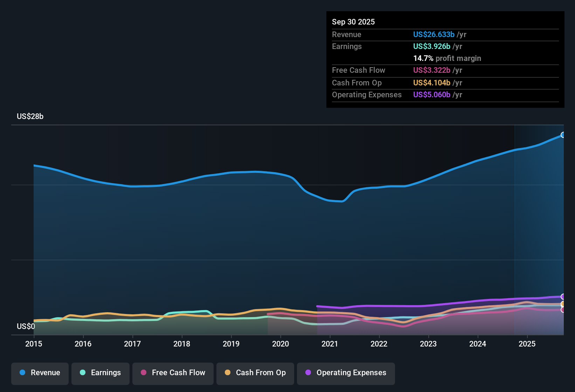Screen dimensions: 575x392
Task: Click the teal Earnings color swatch
Action: tap(83, 373)
